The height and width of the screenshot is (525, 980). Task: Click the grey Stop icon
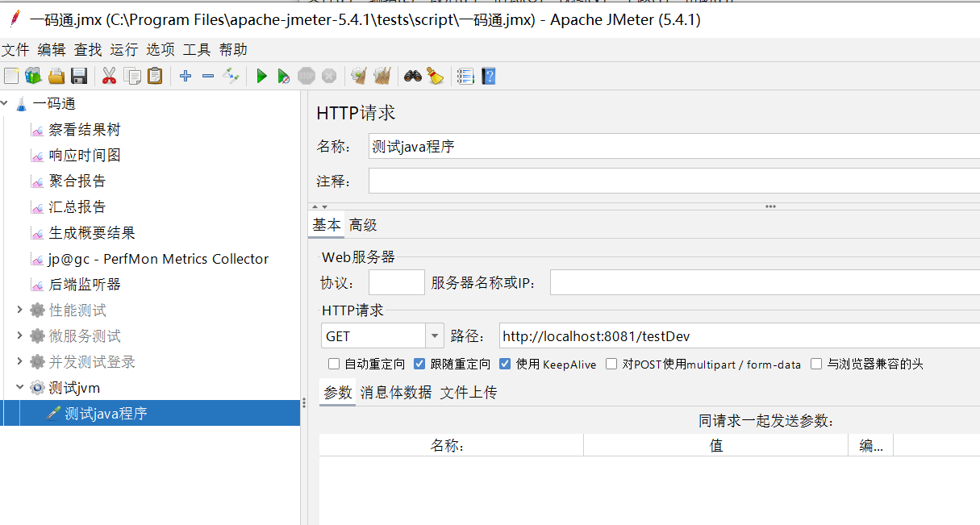click(306, 76)
